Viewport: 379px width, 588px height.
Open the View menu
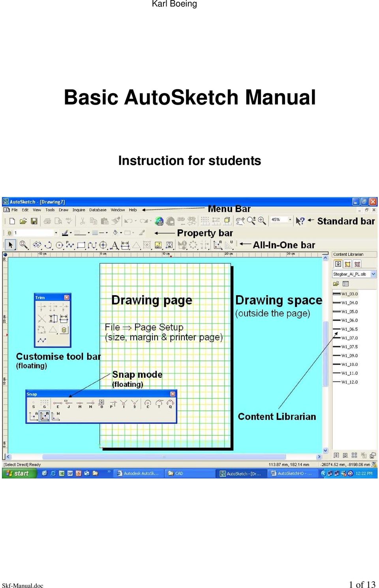pos(37,210)
